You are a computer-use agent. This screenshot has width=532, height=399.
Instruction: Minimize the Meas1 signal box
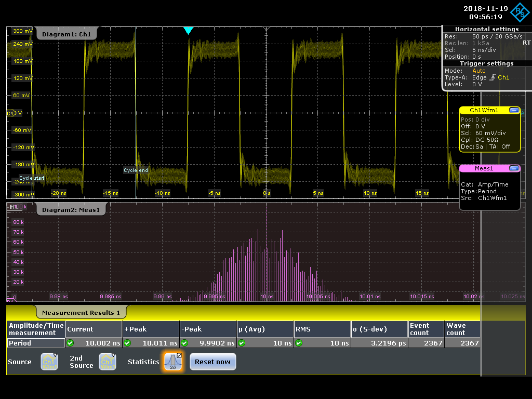[x=514, y=168]
